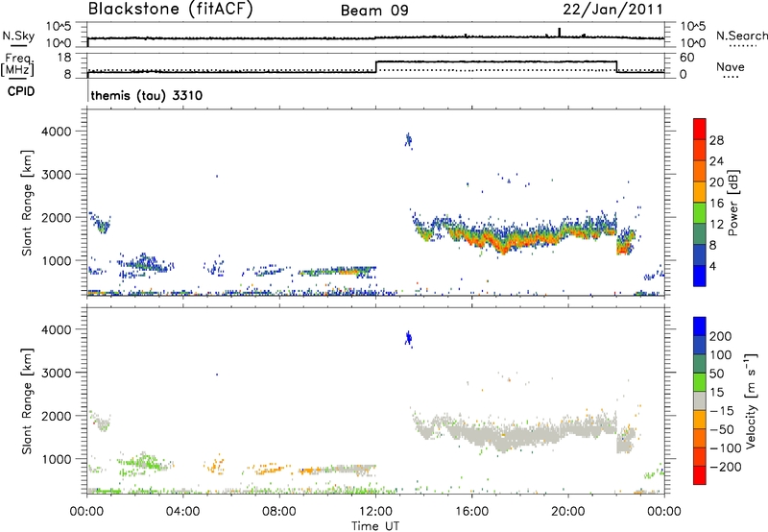The height and width of the screenshot is (532, 768).
Task: Click the -15 tick on velocity colorbar
Action: [722, 411]
